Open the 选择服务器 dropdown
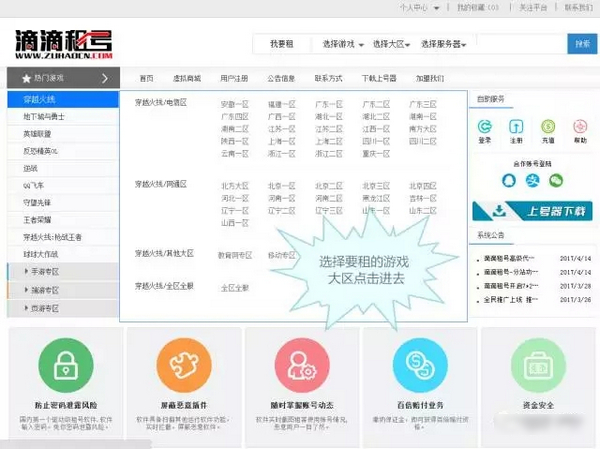The width and height of the screenshot is (600, 449). pyautogui.click(x=443, y=44)
